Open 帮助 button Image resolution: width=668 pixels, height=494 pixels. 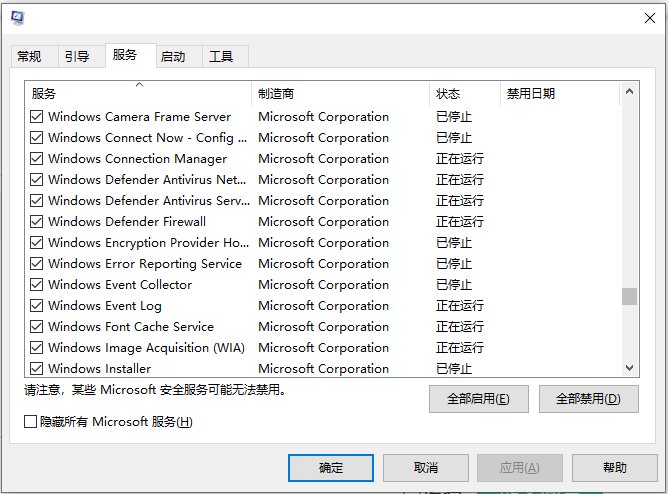pos(615,468)
